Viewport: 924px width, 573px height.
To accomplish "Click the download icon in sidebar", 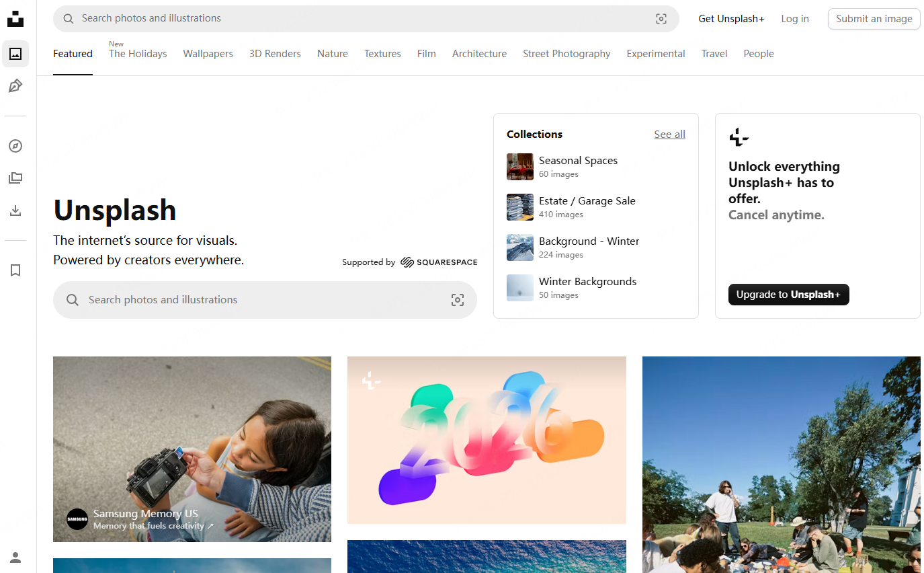I will click(x=15, y=211).
